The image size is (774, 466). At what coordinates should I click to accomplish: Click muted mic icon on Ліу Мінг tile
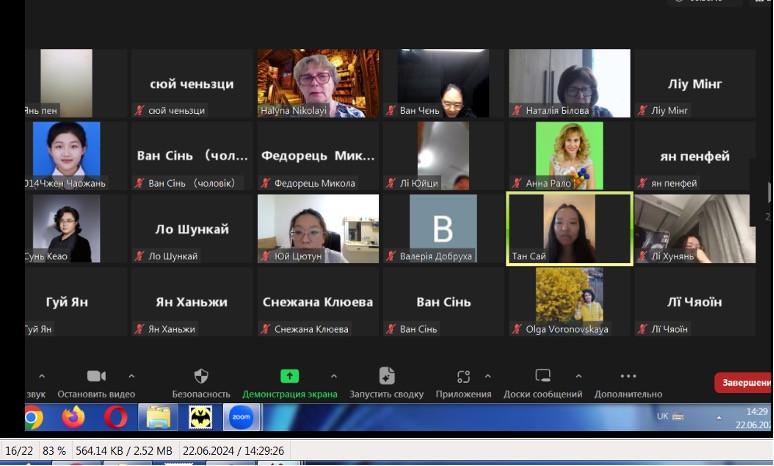[x=642, y=111]
